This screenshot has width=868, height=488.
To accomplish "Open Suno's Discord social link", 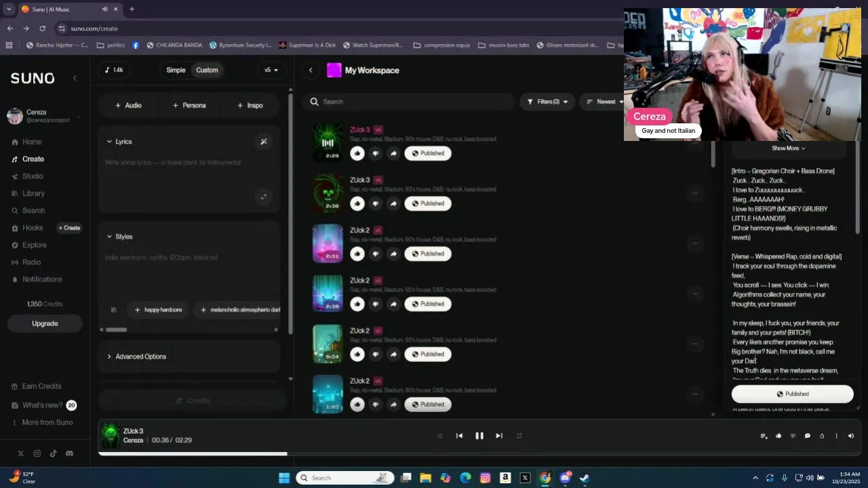I will (x=69, y=453).
